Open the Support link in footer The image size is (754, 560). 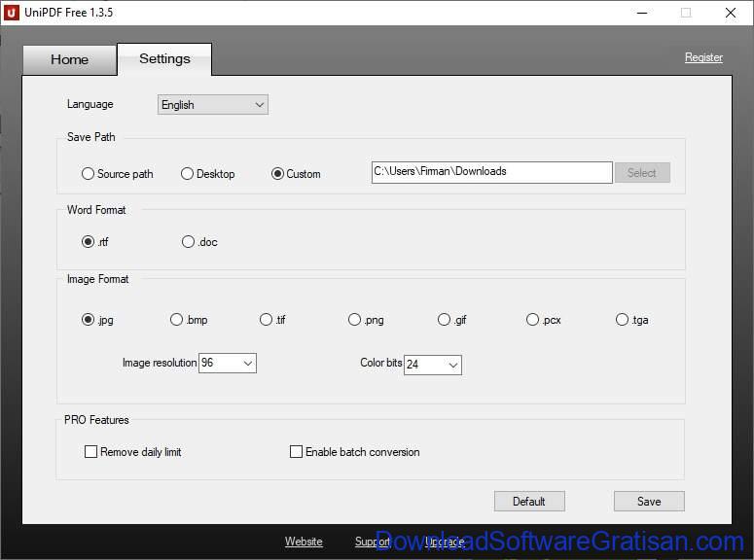(x=373, y=542)
